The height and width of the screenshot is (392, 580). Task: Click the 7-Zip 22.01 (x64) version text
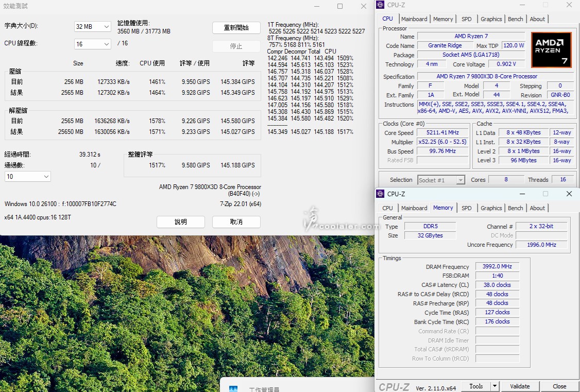click(241, 204)
